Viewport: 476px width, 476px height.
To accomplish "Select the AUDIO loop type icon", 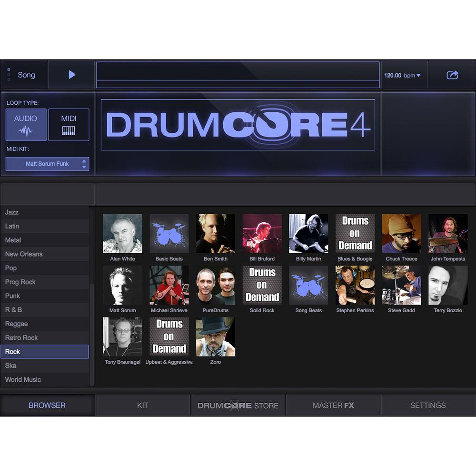I will 26,124.
